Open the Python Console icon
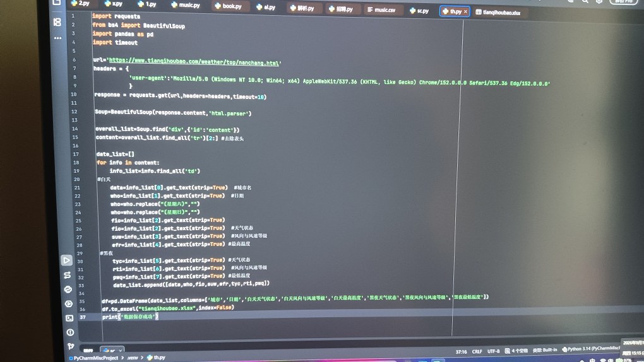This screenshot has width=644, height=362. click(68, 289)
